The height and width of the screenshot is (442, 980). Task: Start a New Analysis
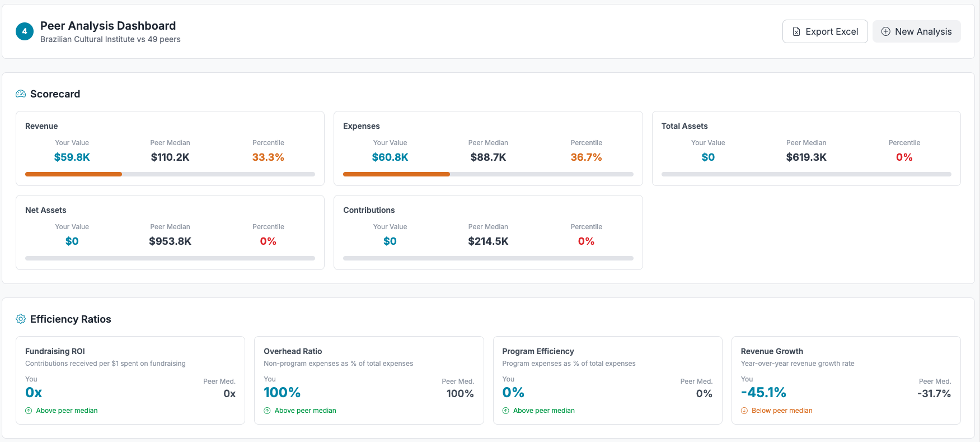pyautogui.click(x=916, y=32)
